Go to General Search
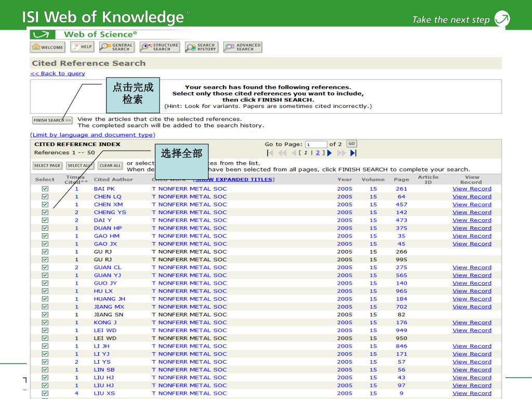 pos(117,47)
